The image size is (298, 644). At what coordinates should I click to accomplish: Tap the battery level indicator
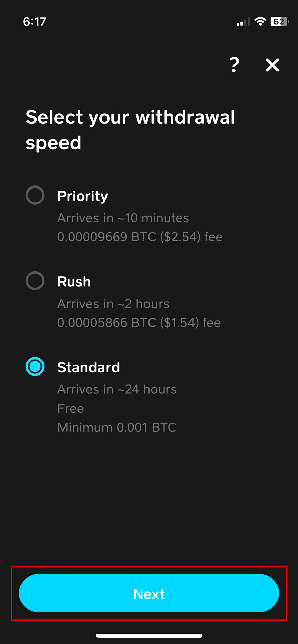(279, 22)
